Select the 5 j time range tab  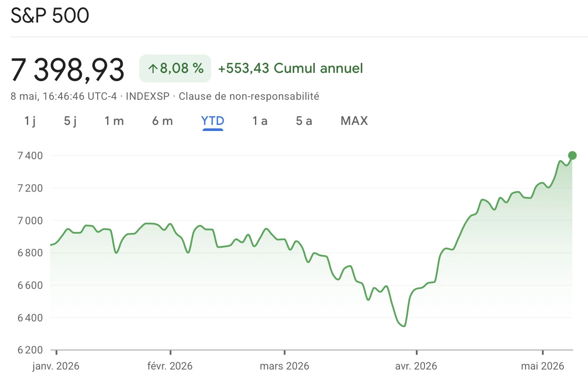[x=70, y=121]
